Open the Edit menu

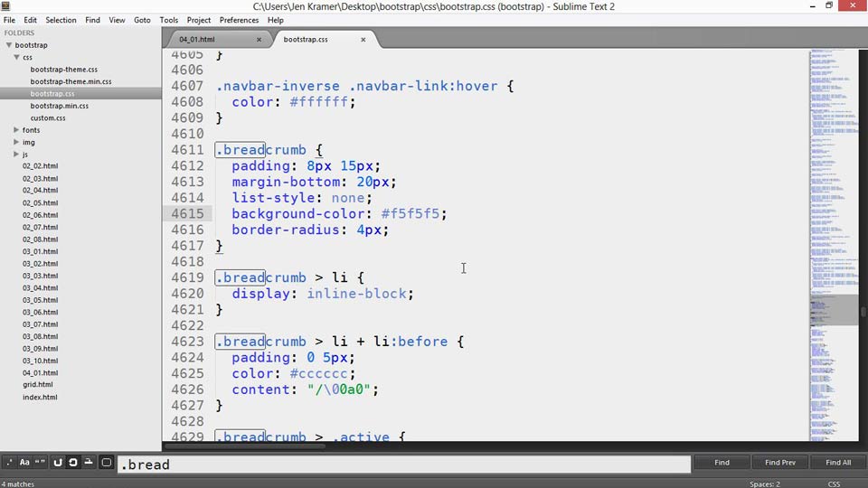click(31, 20)
